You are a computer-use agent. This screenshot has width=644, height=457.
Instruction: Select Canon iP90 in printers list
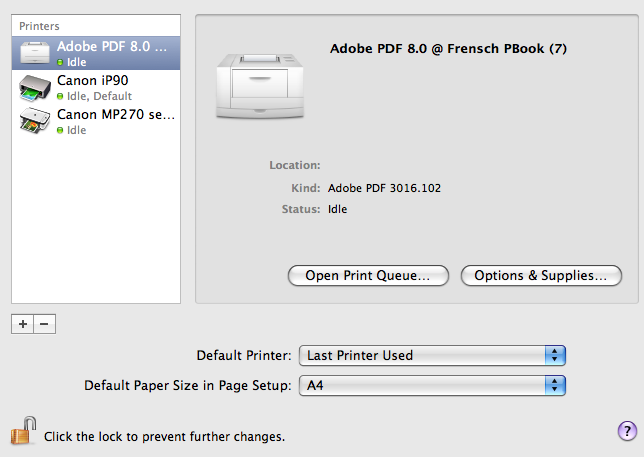pyautogui.click(x=92, y=81)
